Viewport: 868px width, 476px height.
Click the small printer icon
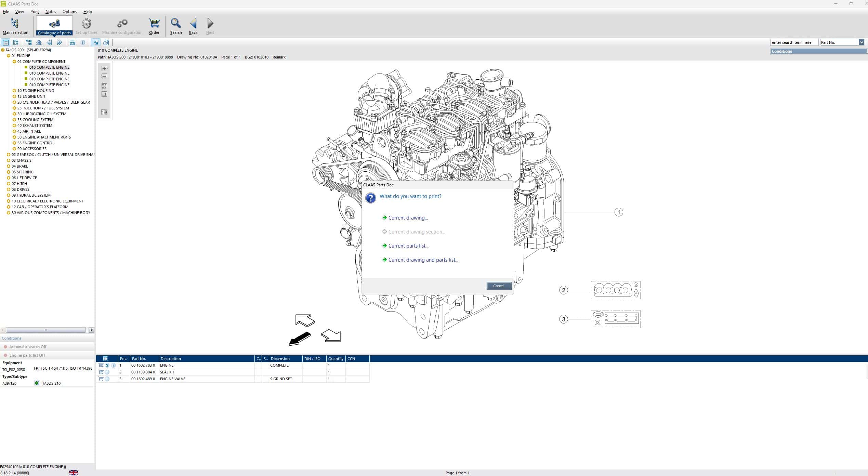click(73, 42)
